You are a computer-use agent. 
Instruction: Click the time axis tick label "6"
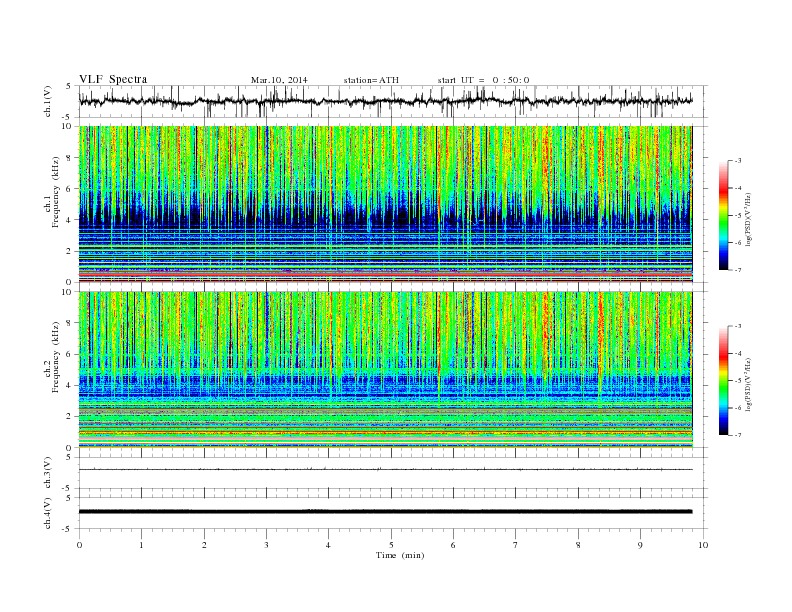[453, 545]
